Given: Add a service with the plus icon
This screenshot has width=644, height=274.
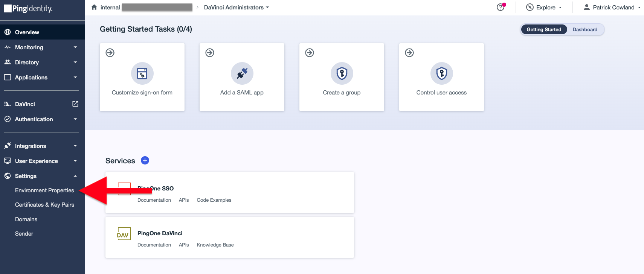Looking at the screenshot, I should pos(145,160).
